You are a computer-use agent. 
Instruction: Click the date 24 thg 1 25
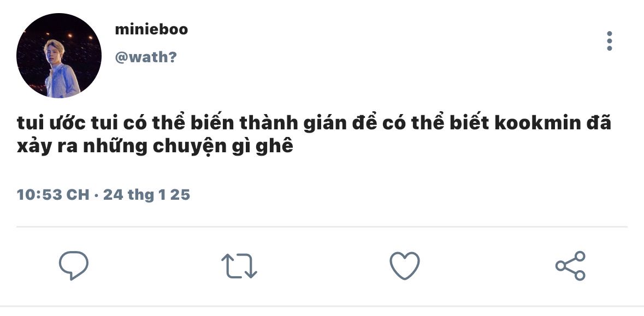pos(146,194)
